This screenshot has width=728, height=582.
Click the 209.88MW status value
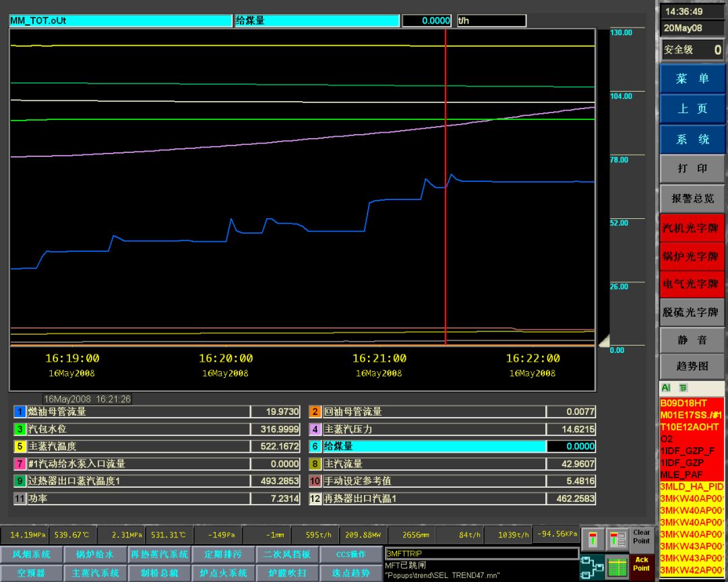coord(363,535)
